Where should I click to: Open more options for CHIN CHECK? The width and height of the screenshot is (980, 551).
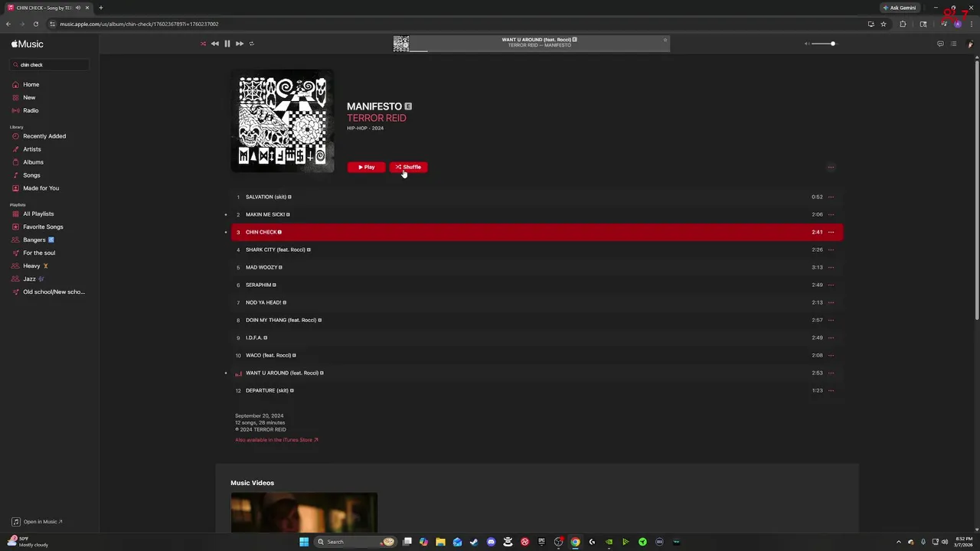tap(831, 232)
